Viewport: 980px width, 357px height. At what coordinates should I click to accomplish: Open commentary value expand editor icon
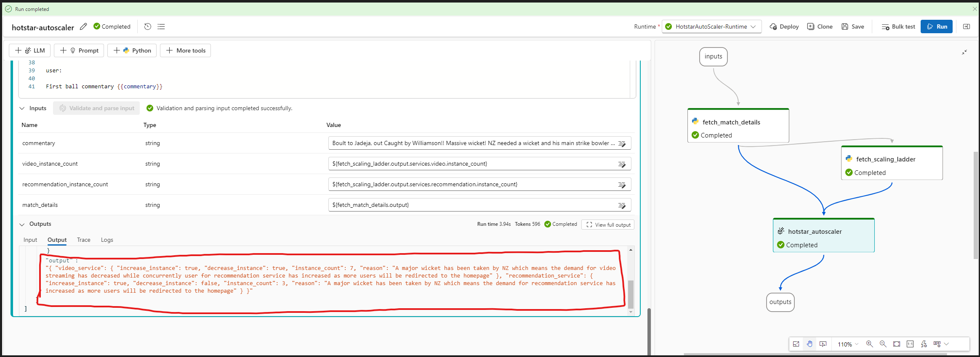click(622, 143)
